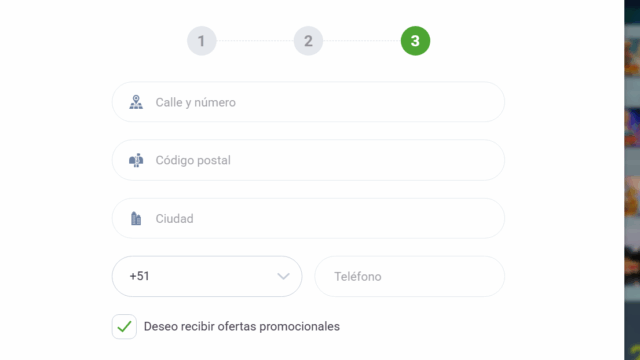Focus the Ciudad input field
The image size is (640, 360).
coord(308,218)
